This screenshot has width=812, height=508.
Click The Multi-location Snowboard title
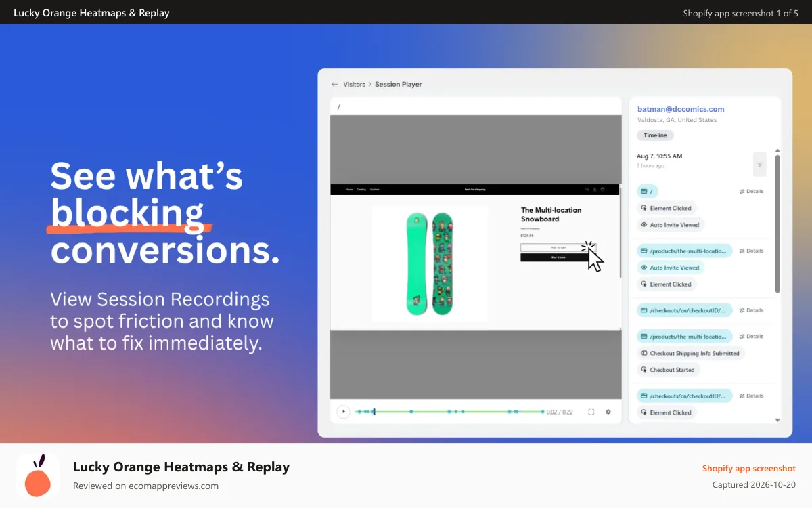click(x=551, y=215)
